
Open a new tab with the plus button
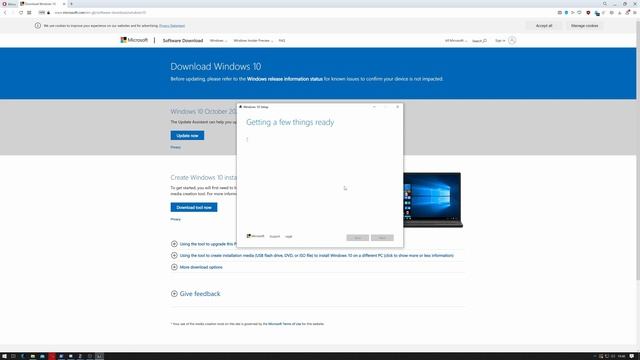click(x=71, y=4)
